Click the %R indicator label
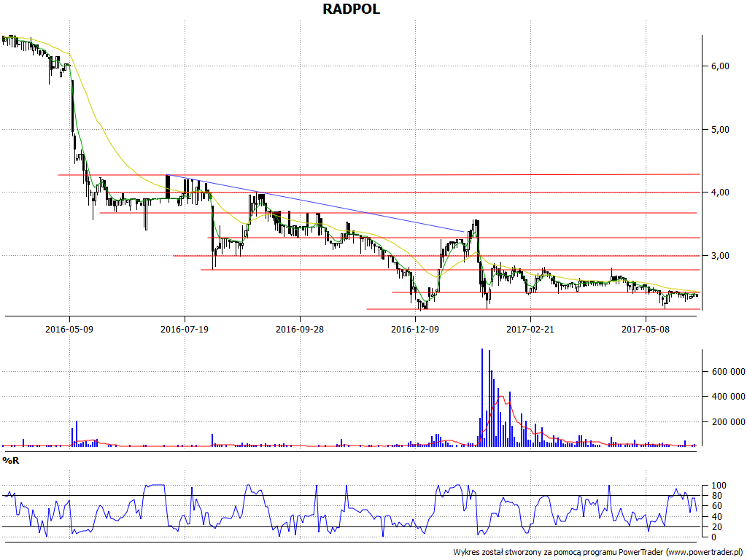The image size is (747, 560). [x=11, y=461]
